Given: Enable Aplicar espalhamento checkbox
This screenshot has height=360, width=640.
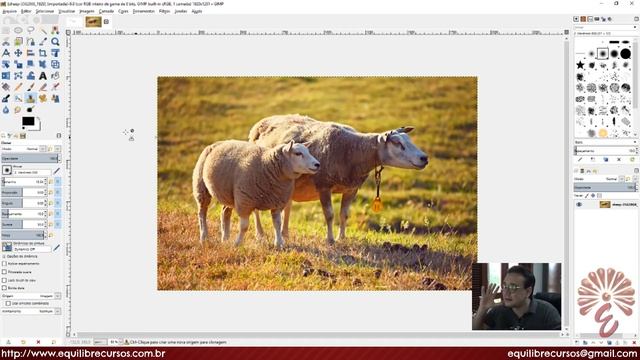Looking at the screenshot, I should [4, 264].
